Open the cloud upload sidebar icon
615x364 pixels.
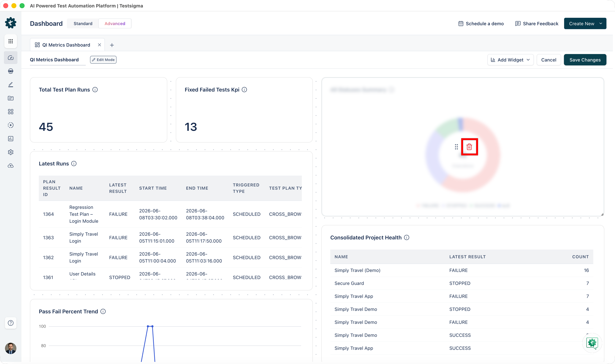(x=10, y=166)
